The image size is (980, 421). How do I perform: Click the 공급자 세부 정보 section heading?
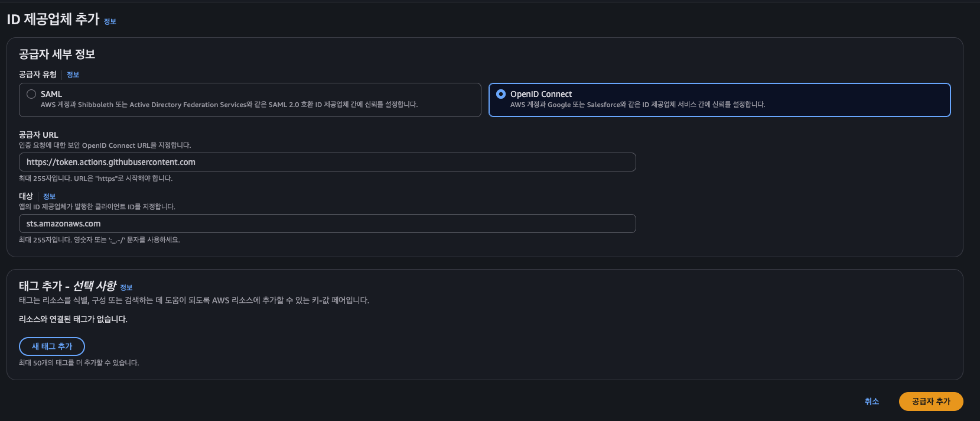[57, 54]
